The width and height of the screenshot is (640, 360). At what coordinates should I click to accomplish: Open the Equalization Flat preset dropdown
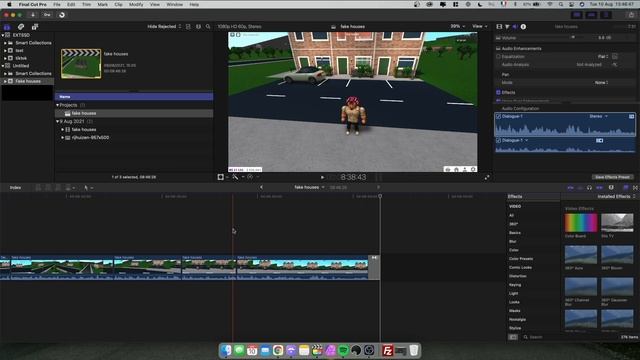(x=603, y=57)
